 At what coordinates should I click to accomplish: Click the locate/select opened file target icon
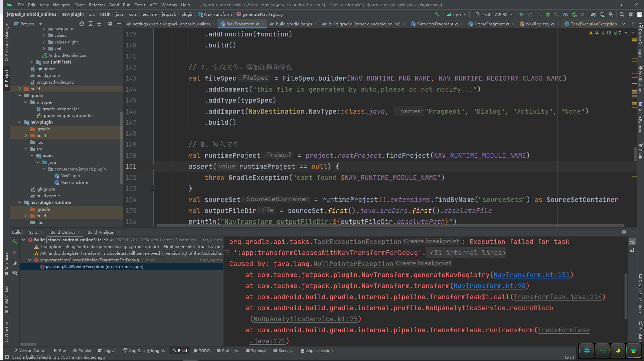pyautogui.click(x=82, y=24)
